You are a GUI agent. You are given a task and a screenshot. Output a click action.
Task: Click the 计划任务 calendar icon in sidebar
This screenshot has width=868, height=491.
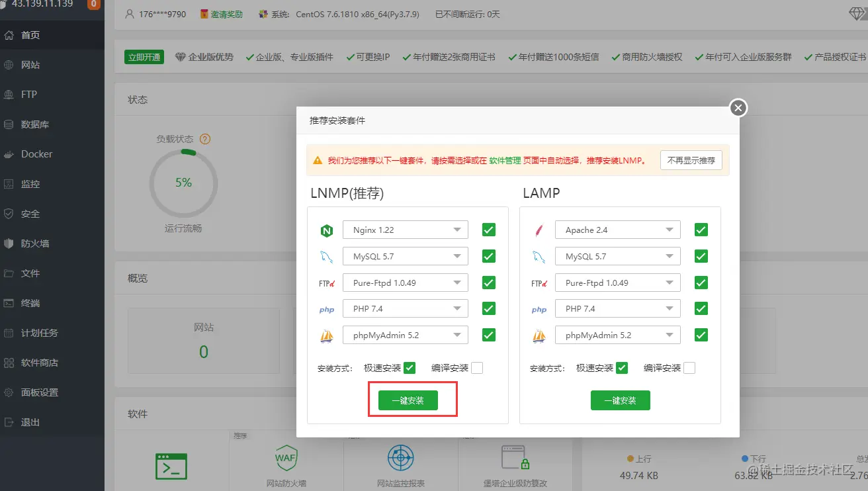coord(9,333)
